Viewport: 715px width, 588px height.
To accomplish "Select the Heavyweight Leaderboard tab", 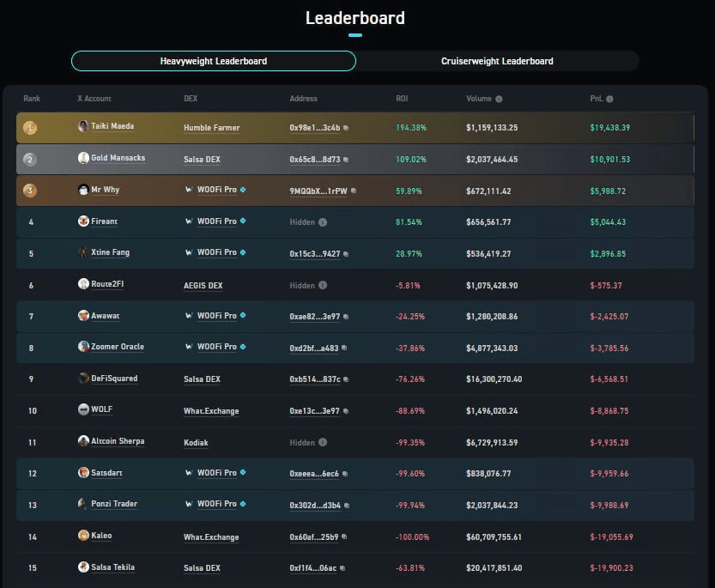I will (213, 61).
